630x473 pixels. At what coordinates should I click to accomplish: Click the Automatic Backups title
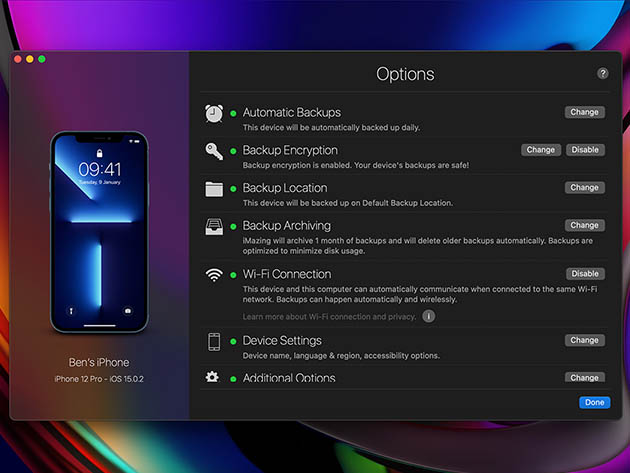pyautogui.click(x=292, y=113)
